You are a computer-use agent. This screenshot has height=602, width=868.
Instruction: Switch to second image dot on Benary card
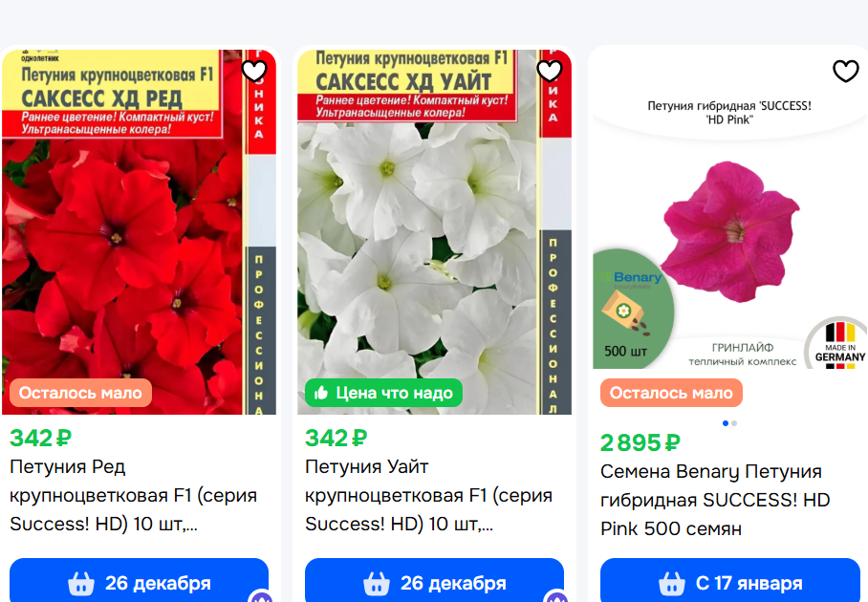coord(734,423)
